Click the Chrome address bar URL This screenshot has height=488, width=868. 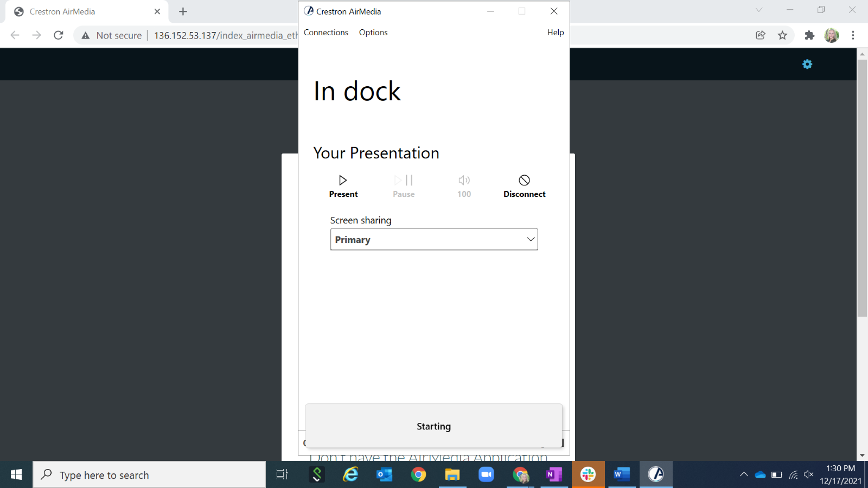coord(226,35)
